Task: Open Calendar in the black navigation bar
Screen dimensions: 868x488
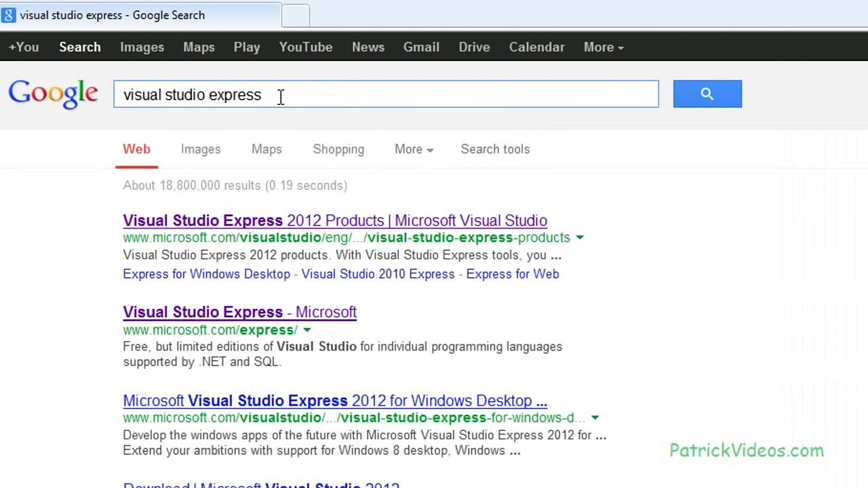Action: point(536,47)
